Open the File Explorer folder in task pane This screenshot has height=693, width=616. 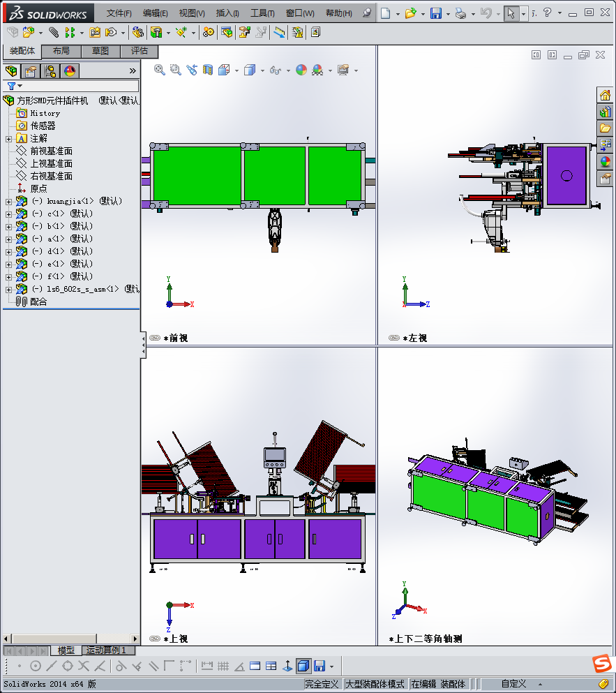click(x=605, y=128)
